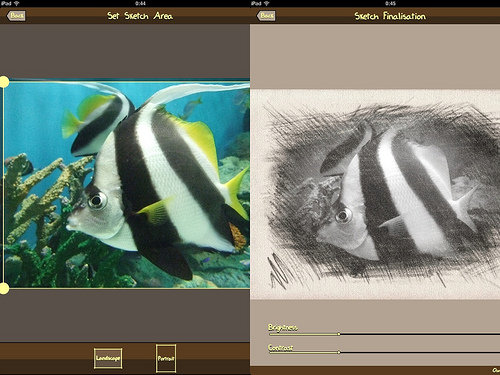Screen dimensions: 500x375
Task: Click the dark track of Contrast slider
Action: pos(420,352)
